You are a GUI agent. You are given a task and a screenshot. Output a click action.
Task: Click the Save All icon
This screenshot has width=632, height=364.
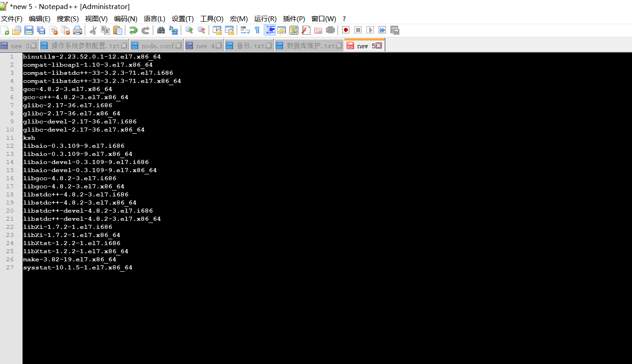point(41,30)
